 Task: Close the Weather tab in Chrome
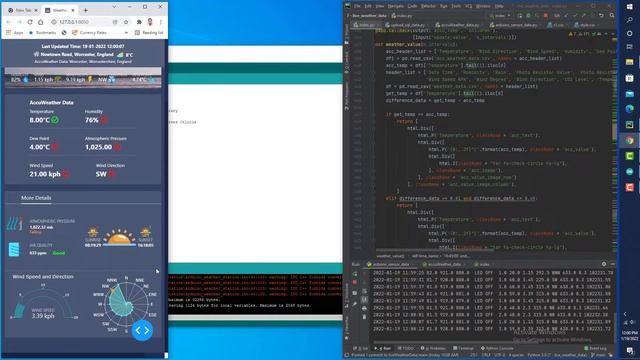pyautogui.click(x=73, y=10)
